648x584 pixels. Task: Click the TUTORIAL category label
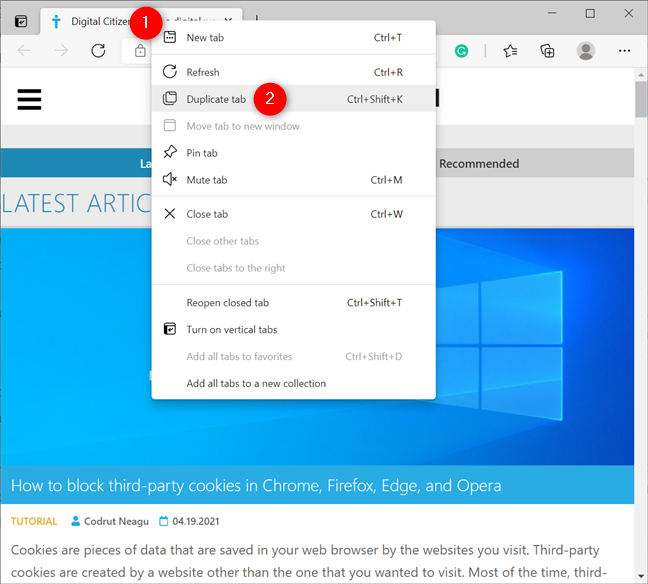click(34, 521)
